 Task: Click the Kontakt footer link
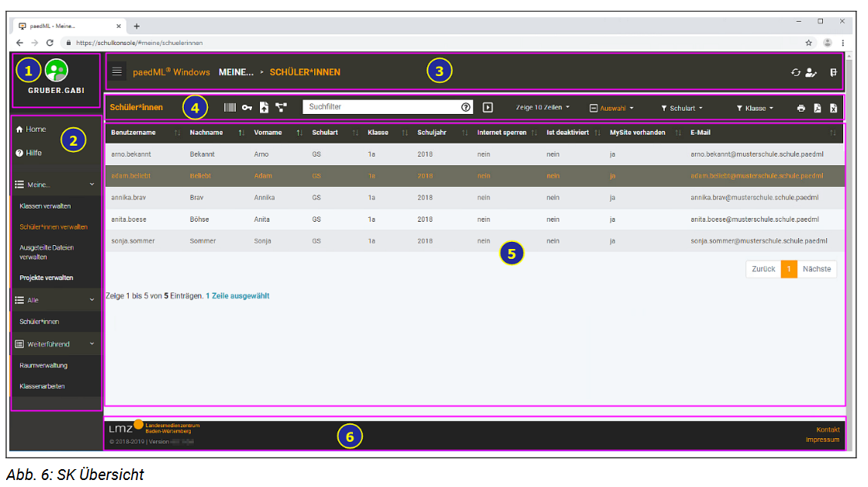click(828, 430)
